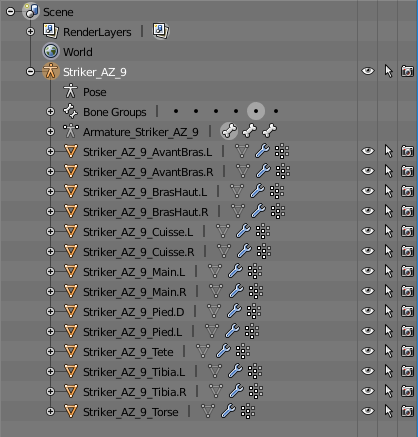Click the wrench modifier icon for AvantBras.L
418x437 pixels.
tap(262, 151)
